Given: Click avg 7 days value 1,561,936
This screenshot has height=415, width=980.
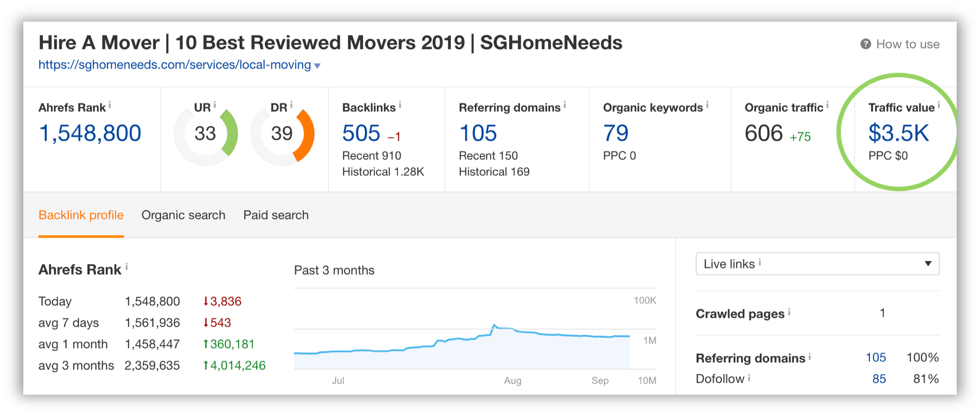Looking at the screenshot, I should click(152, 323).
